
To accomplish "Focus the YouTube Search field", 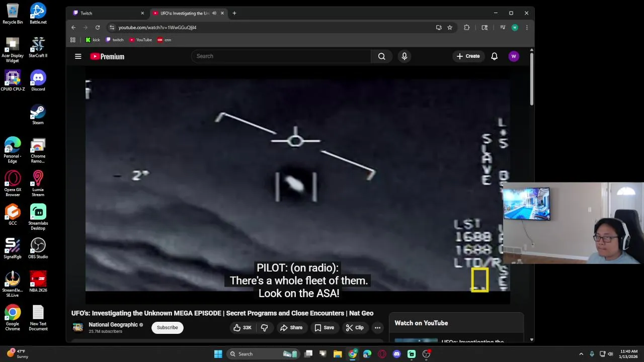I will pyautogui.click(x=281, y=56).
